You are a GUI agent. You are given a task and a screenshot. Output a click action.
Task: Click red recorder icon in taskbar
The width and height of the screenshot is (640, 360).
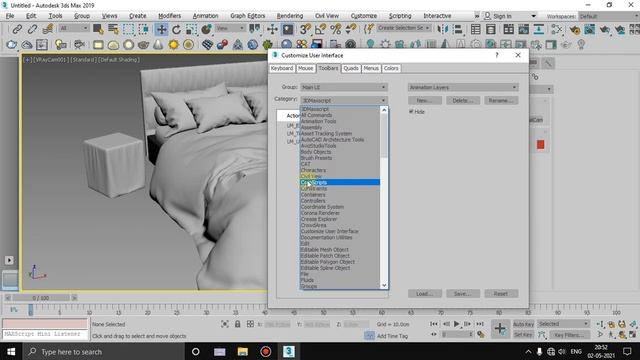point(266,351)
